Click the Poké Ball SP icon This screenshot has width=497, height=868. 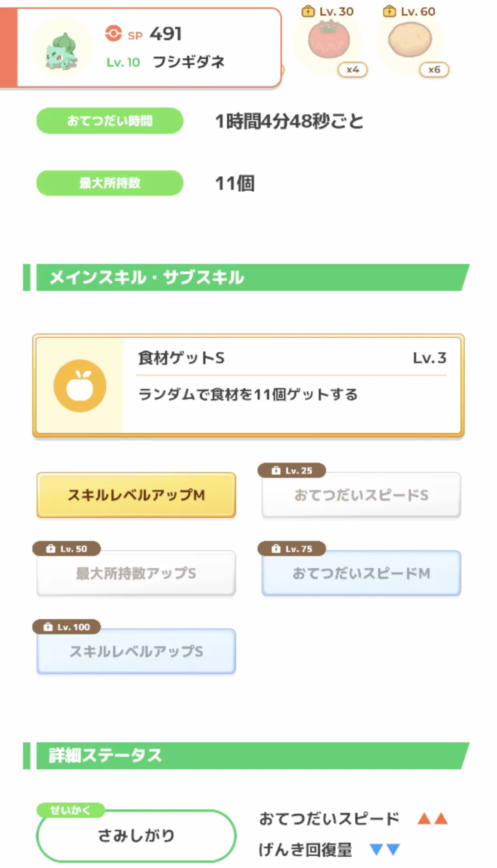113,33
